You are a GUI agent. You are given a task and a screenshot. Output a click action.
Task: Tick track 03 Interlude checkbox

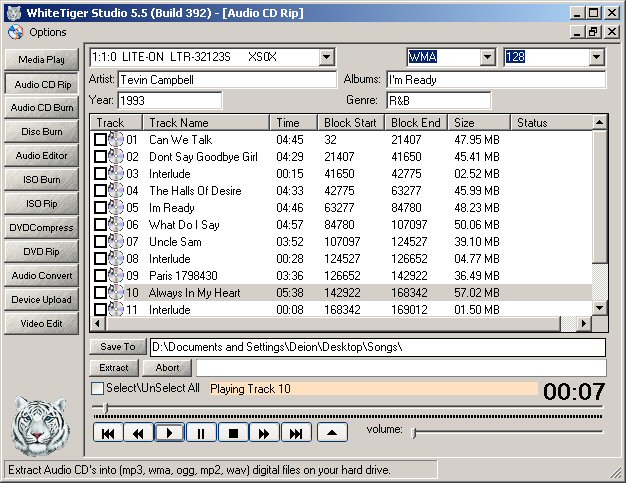[100, 174]
